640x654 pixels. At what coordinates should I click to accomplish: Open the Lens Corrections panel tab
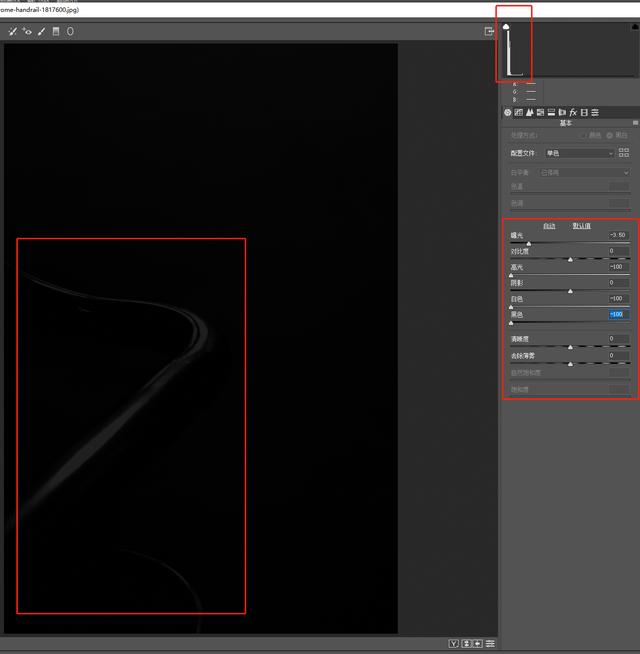click(562, 112)
